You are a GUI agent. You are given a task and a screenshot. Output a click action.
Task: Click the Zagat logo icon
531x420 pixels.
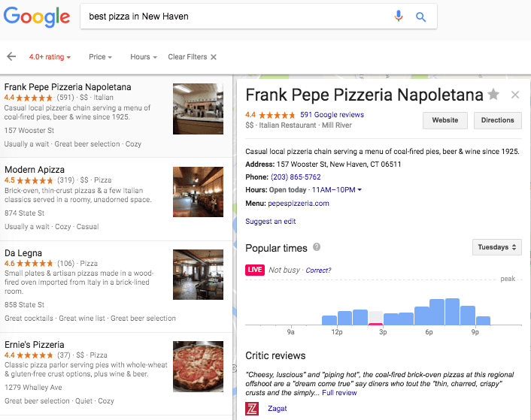pyautogui.click(x=252, y=409)
